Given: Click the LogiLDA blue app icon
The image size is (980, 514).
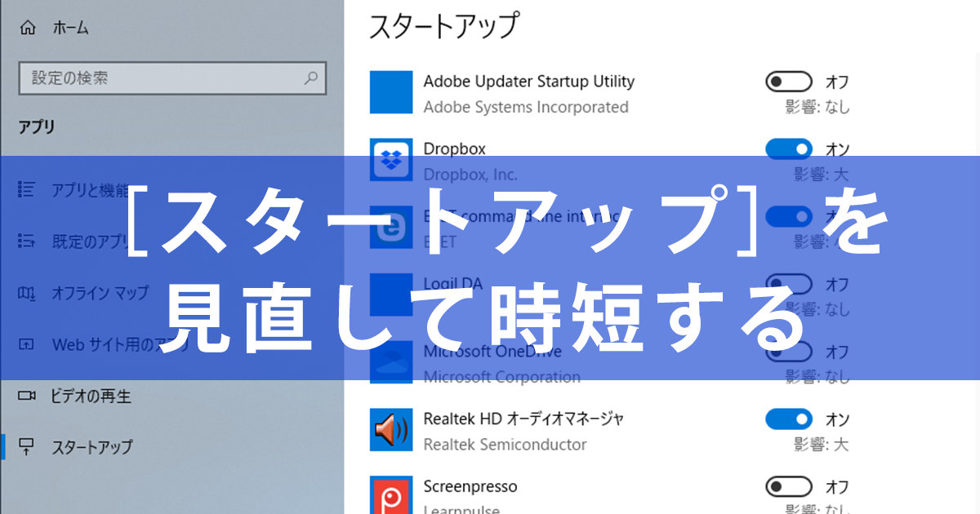Looking at the screenshot, I should (x=391, y=295).
